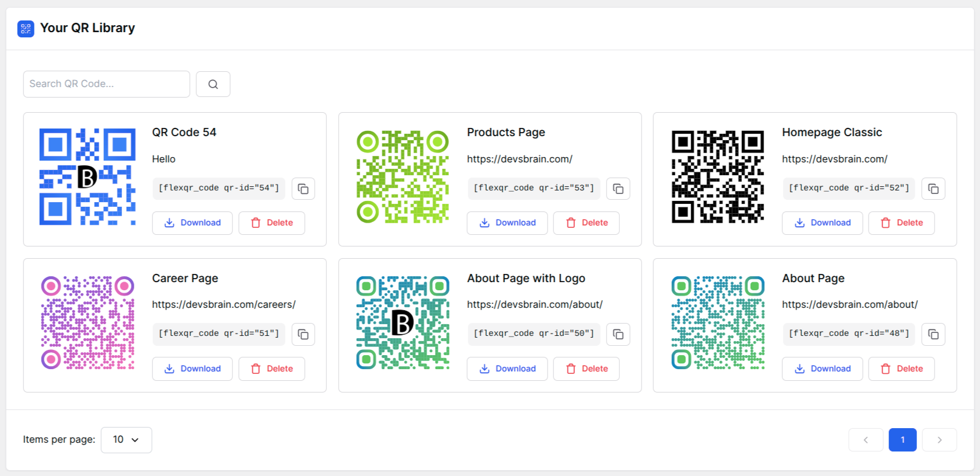Screen dimensions: 980x476
Task: Click the 'Items per page:' label
Action: tap(59, 440)
